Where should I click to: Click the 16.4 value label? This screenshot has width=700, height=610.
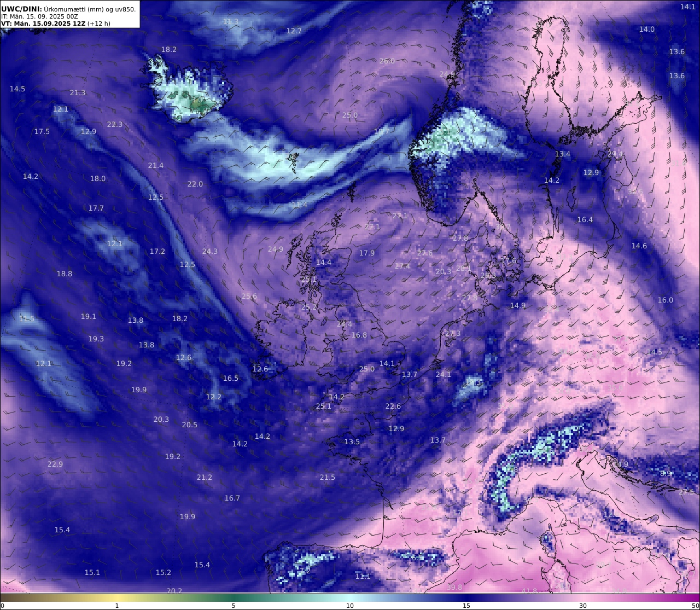point(585,220)
